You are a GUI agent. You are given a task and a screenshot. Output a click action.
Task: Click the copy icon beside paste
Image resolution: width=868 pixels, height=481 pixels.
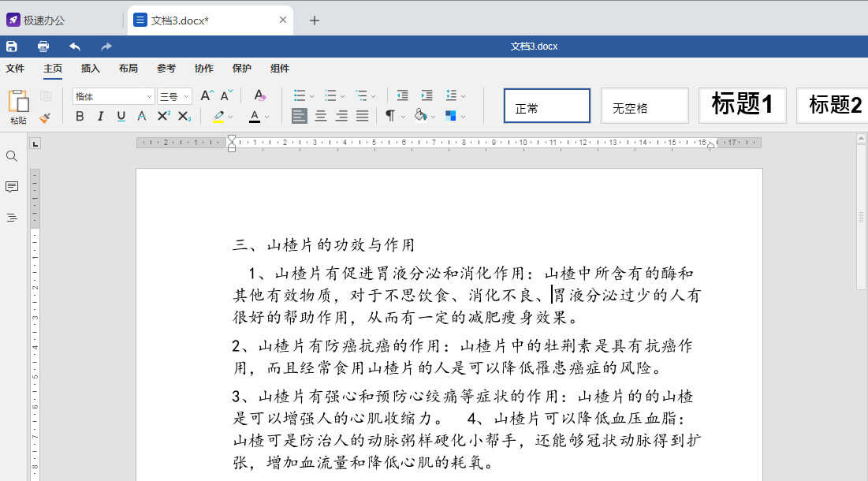[46, 95]
